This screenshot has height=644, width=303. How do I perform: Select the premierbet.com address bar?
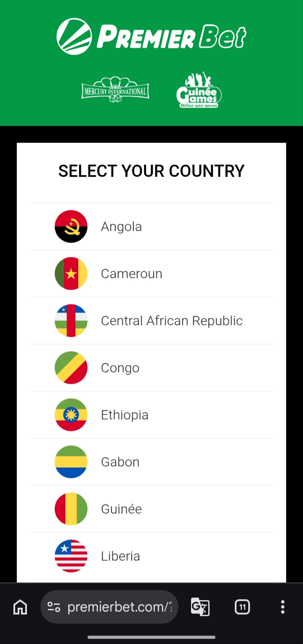click(x=109, y=607)
